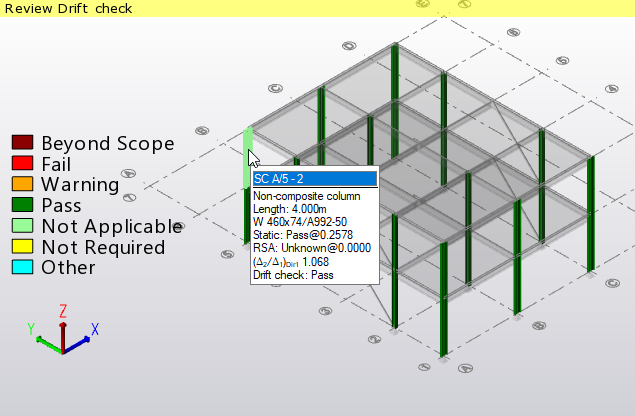Click the 'Drift check: Pass' tooltip line
The image size is (635, 416).
click(x=293, y=275)
